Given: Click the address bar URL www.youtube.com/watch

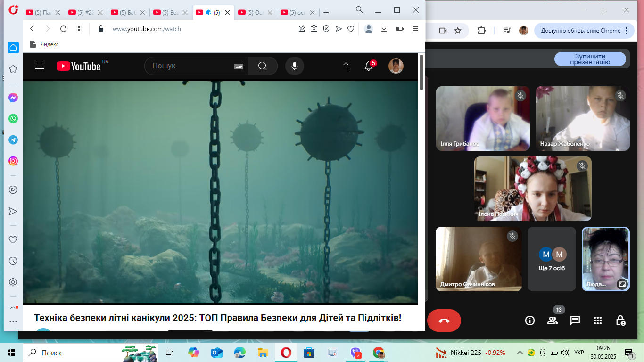Looking at the screenshot, I should (x=147, y=29).
